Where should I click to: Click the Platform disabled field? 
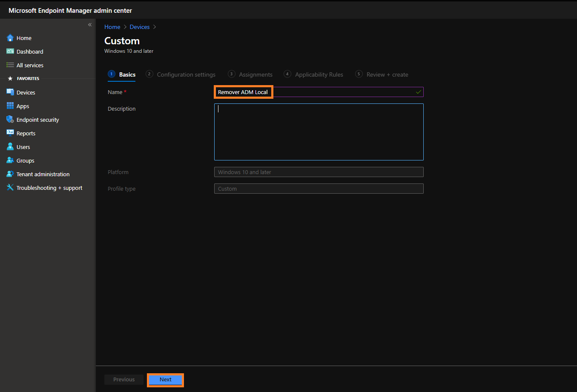pyautogui.click(x=319, y=172)
